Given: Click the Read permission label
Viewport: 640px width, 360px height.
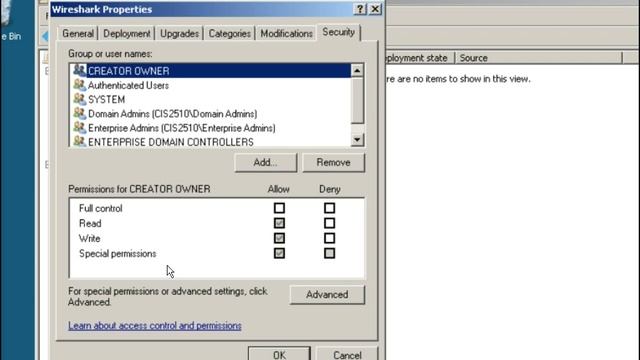Looking at the screenshot, I should coord(90,224).
